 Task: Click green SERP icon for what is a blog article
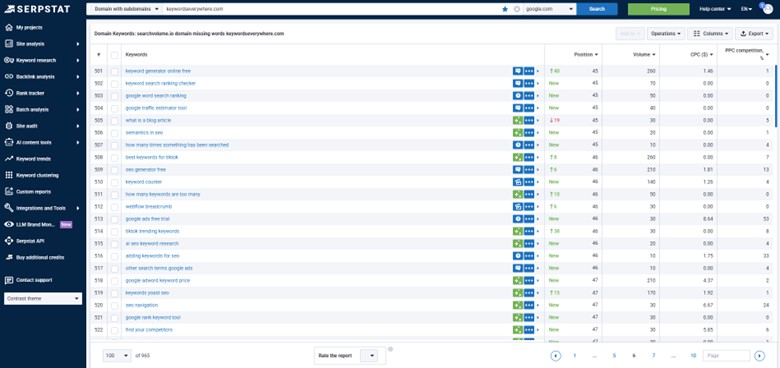517,120
